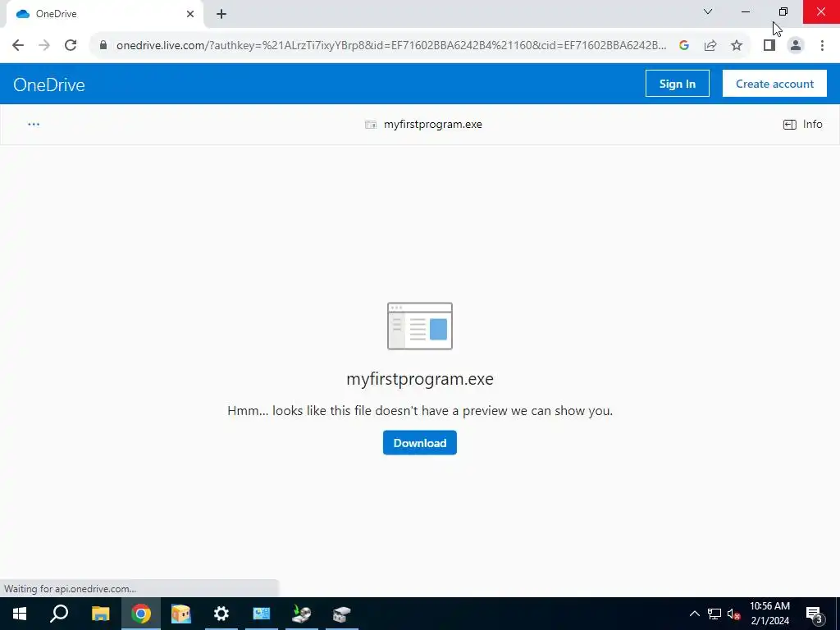Open the Windows Start menu
This screenshot has height=630, width=840.
(20, 614)
